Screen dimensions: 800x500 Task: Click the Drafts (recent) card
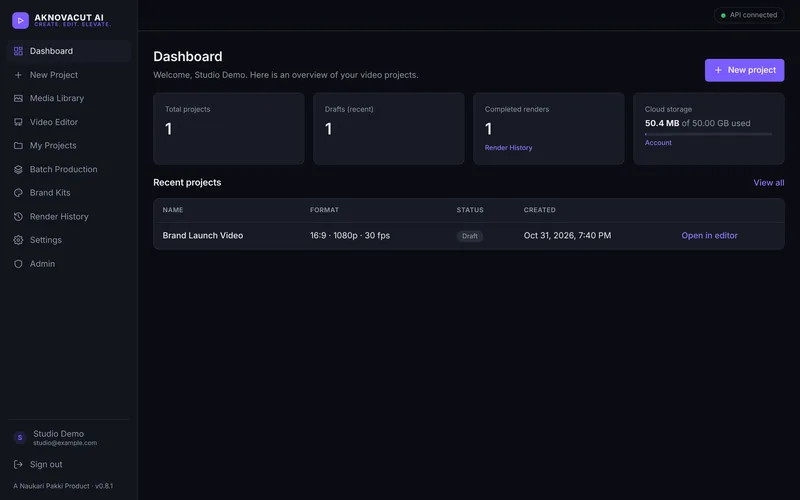click(x=389, y=129)
